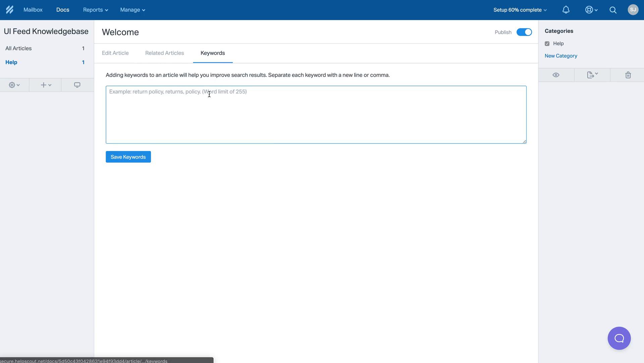This screenshot has height=363, width=644.
Task: Click the preview eye icon
Action: [556, 74]
